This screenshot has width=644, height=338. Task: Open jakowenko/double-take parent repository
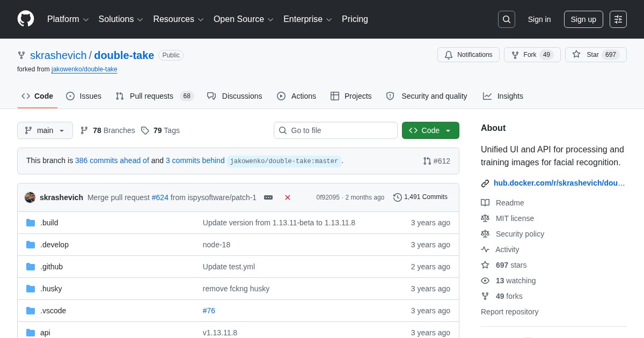[x=84, y=69]
